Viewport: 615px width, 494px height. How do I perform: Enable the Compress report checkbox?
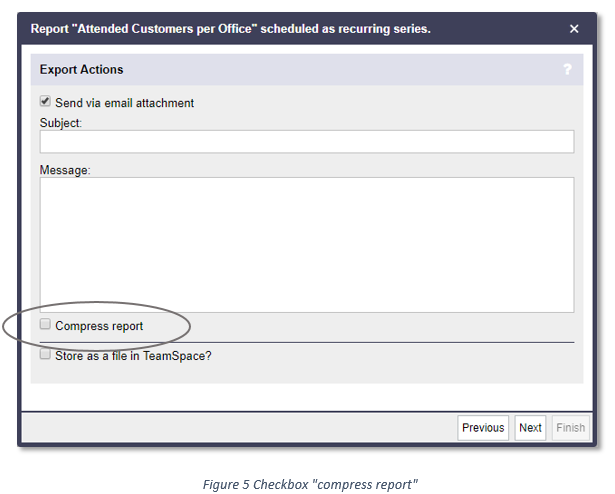pos(45,324)
